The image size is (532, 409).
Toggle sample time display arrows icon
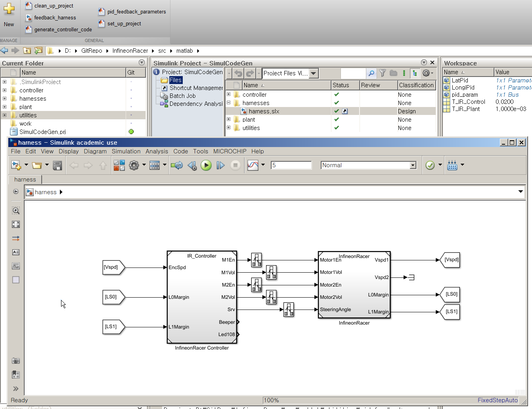click(x=16, y=238)
